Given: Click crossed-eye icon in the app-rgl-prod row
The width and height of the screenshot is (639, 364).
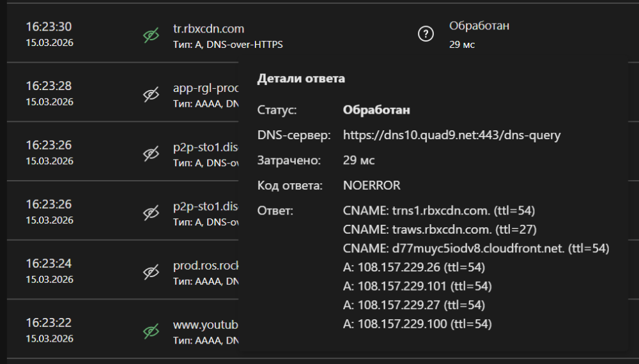Looking at the screenshot, I should [151, 94].
